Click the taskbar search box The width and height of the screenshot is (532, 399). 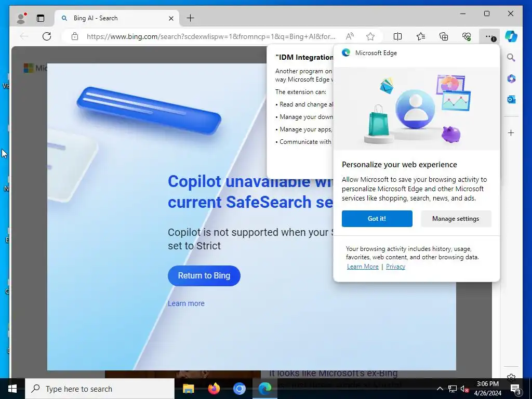(100, 389)
